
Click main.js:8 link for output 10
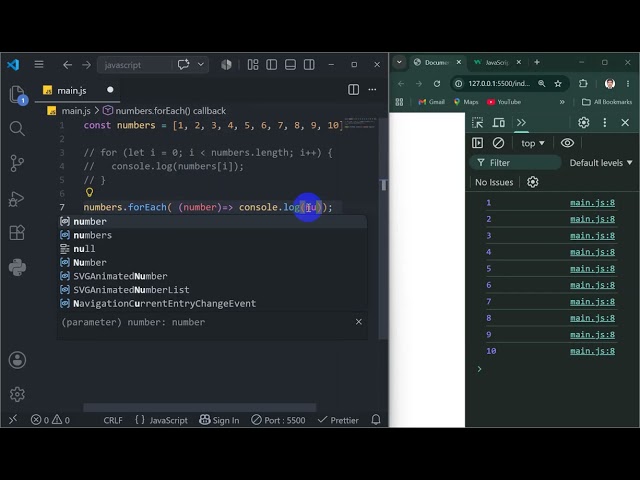pyautogui.click(x=592, y=351)
